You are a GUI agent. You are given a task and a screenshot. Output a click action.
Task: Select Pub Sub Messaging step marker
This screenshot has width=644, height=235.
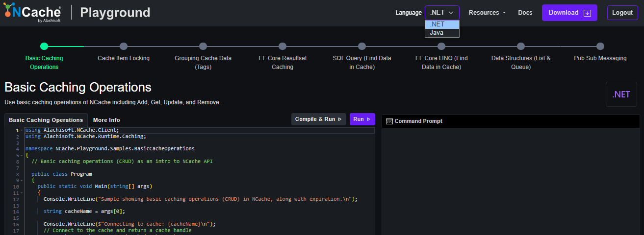600,47
